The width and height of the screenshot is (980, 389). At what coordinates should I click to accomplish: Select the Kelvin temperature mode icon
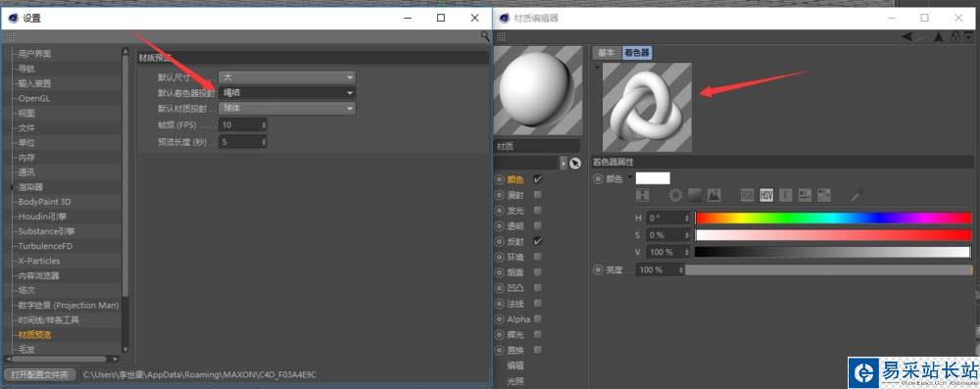(786, 195)
